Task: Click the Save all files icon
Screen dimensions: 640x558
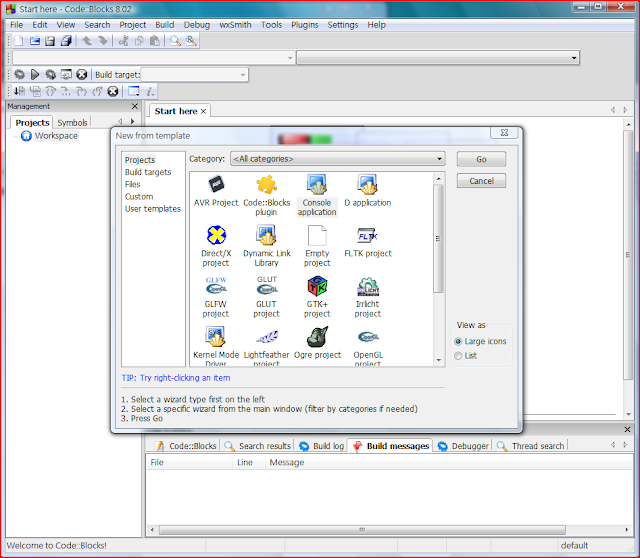Action: (66, 41)
